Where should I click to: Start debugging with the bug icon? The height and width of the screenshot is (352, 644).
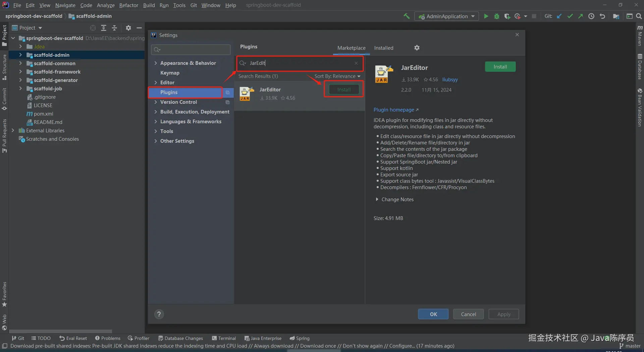click(497, 16)
